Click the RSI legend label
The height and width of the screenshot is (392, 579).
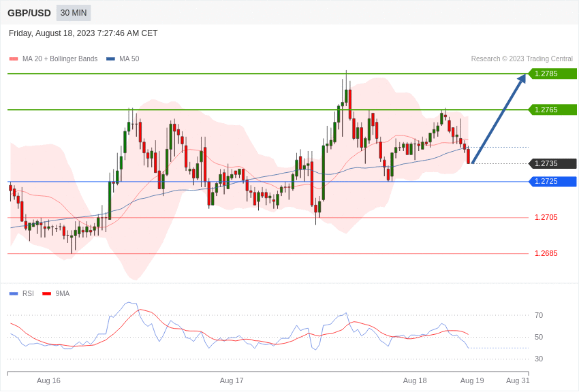pyautogui.click(x=28, y=293)
